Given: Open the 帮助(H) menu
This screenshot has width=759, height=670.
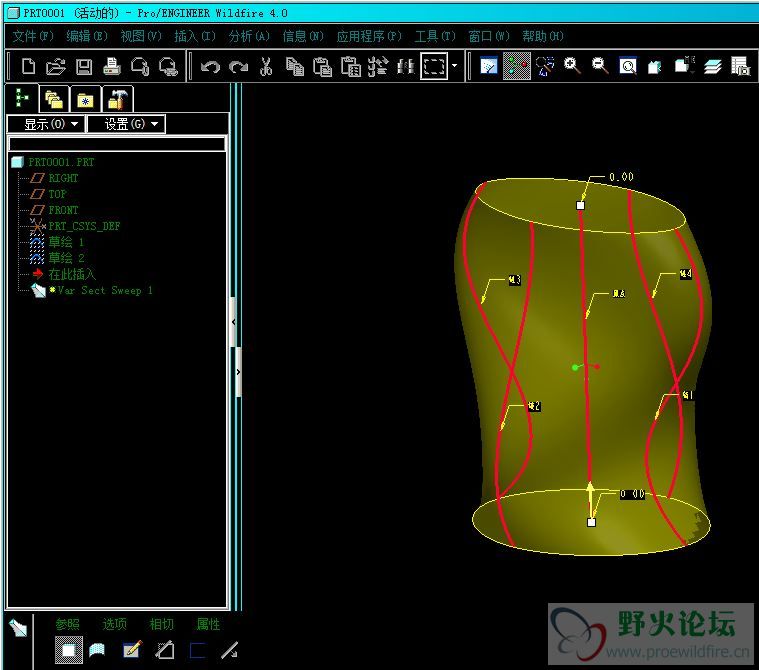Looking at the screenshot, I should coord(543,36).
